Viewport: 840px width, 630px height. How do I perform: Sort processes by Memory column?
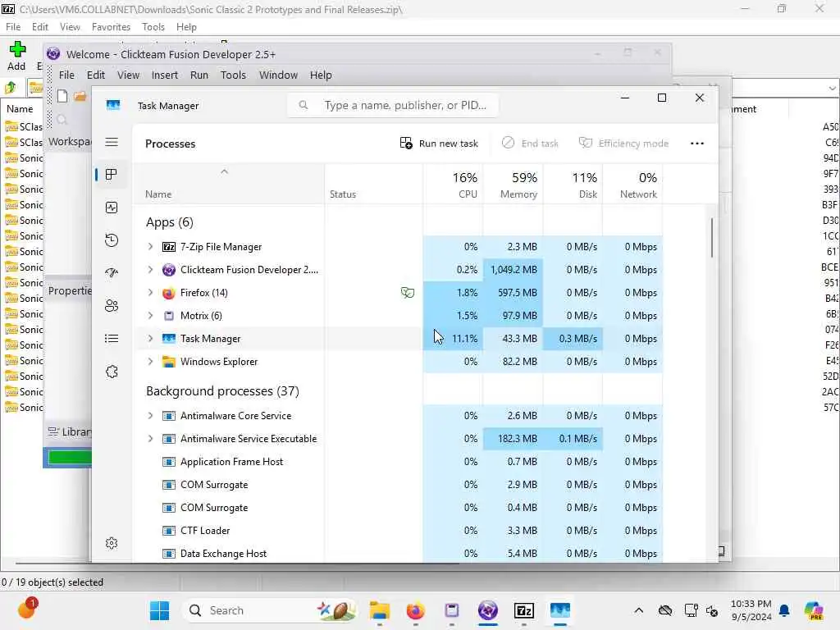(x=514, y=185)
